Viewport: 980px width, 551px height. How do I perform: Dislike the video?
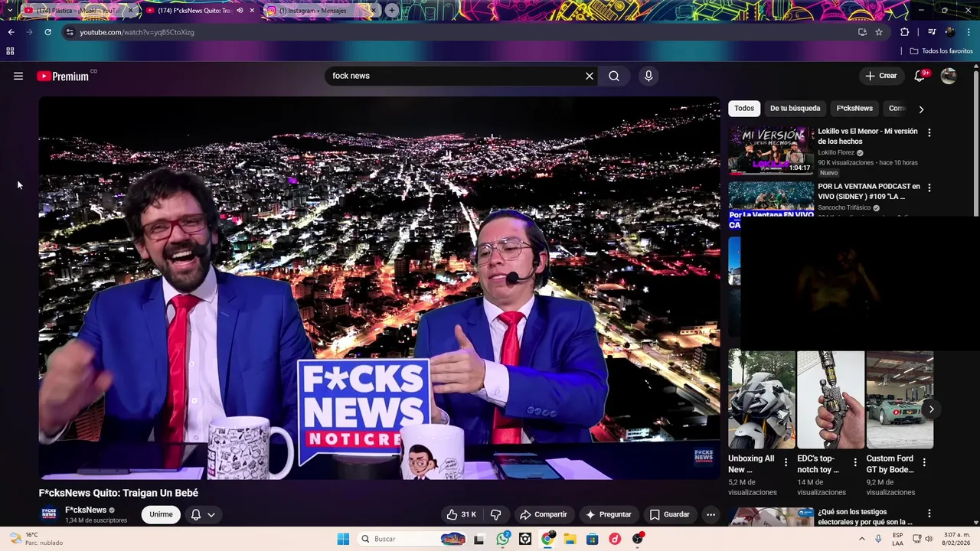(495, 514)
